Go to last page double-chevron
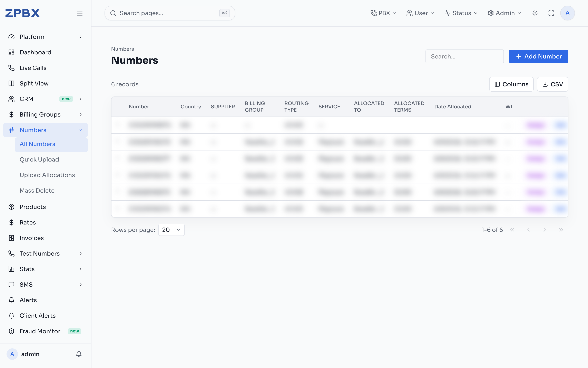 (561, 230)
